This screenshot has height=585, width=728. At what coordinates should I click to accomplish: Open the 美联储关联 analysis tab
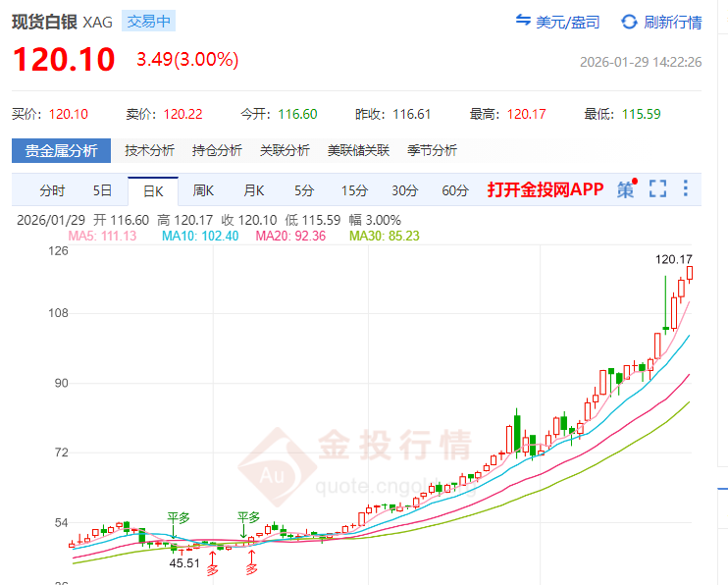[358, 150]
